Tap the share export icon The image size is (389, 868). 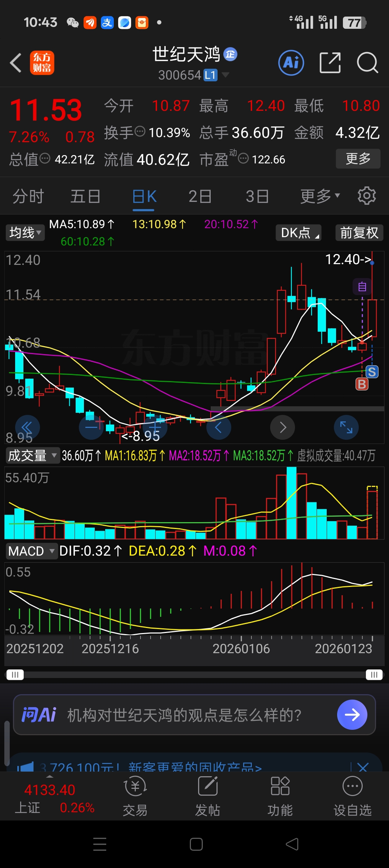point(330,63)
